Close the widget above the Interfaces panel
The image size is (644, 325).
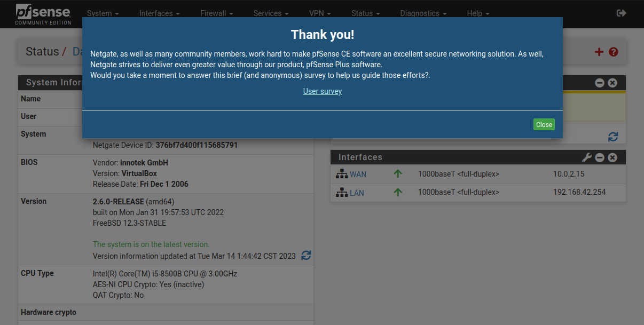coord(612,83)
